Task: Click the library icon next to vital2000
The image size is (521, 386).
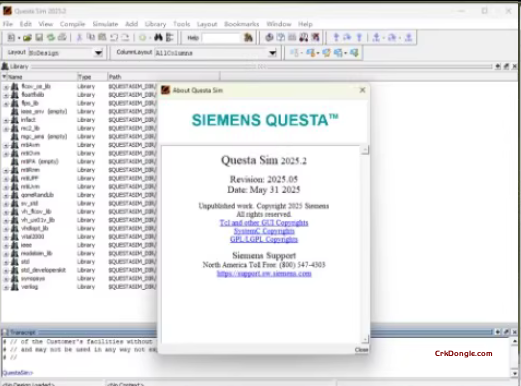Action: tap(15, 237)
